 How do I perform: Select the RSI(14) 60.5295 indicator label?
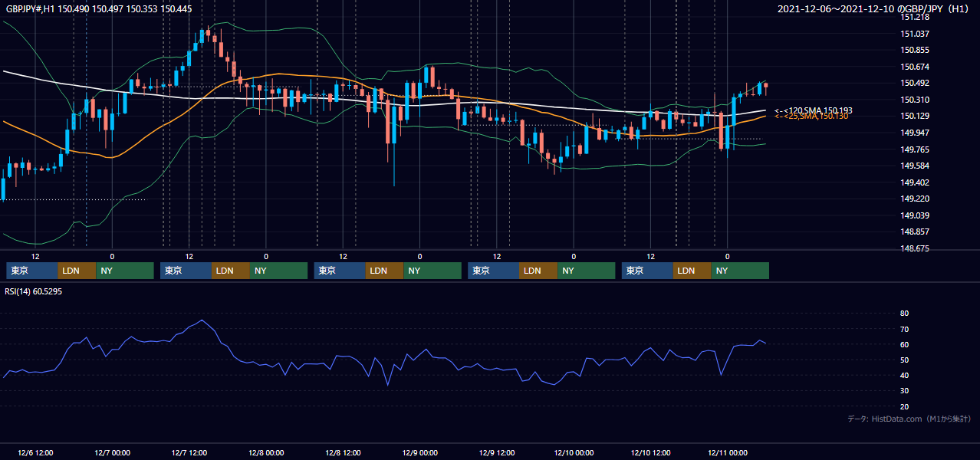tap(34, 291)
